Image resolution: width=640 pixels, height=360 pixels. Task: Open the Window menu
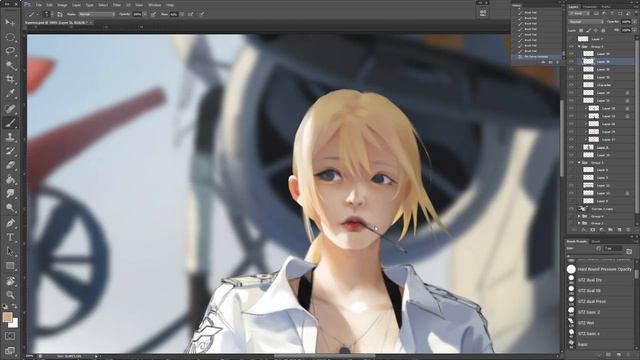click(x=154, y=5)
